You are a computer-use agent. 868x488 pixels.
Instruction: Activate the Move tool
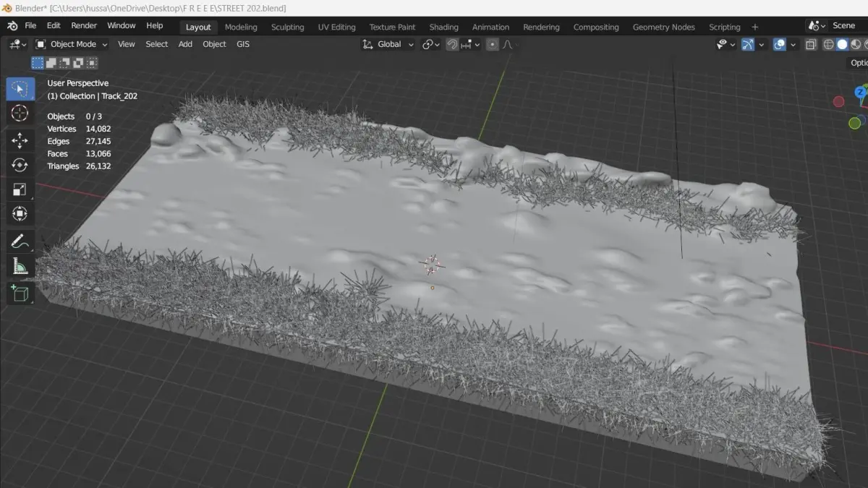coord(20,140)
